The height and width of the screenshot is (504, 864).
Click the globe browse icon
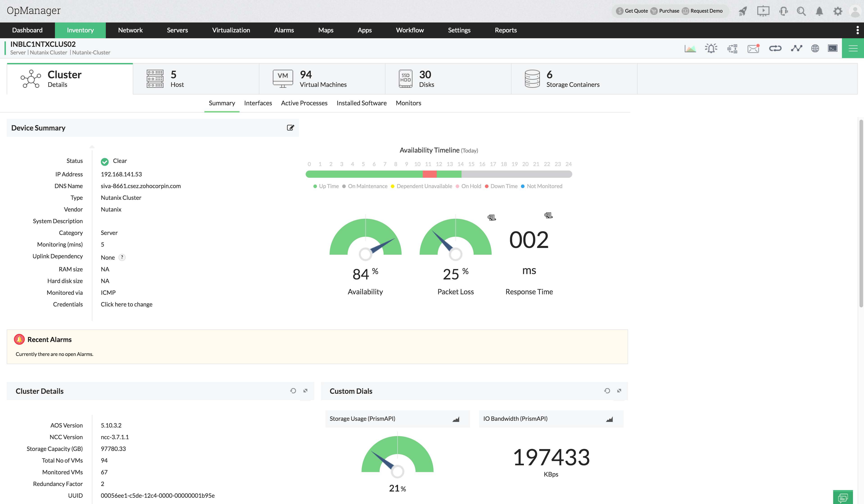point(815,48)
